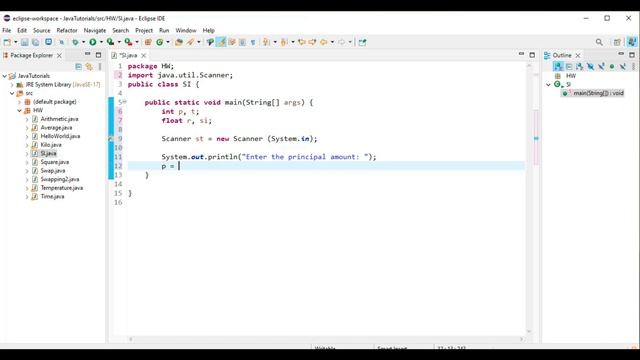Open the Outline view menu dots
This screenshot has width=640, height=360.
tap(633, 66)
